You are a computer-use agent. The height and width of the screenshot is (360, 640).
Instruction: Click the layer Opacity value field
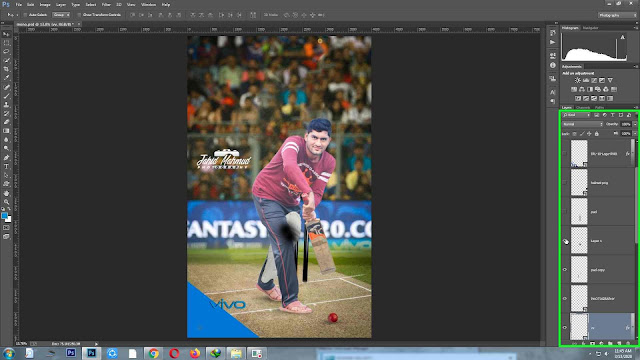click(x=626, y=124)
